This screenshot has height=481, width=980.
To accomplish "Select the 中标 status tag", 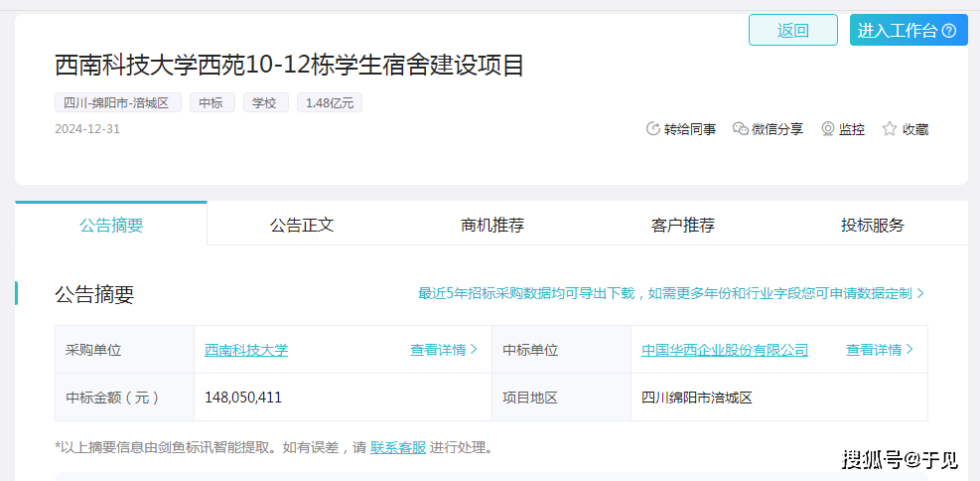I will [211, 102].
